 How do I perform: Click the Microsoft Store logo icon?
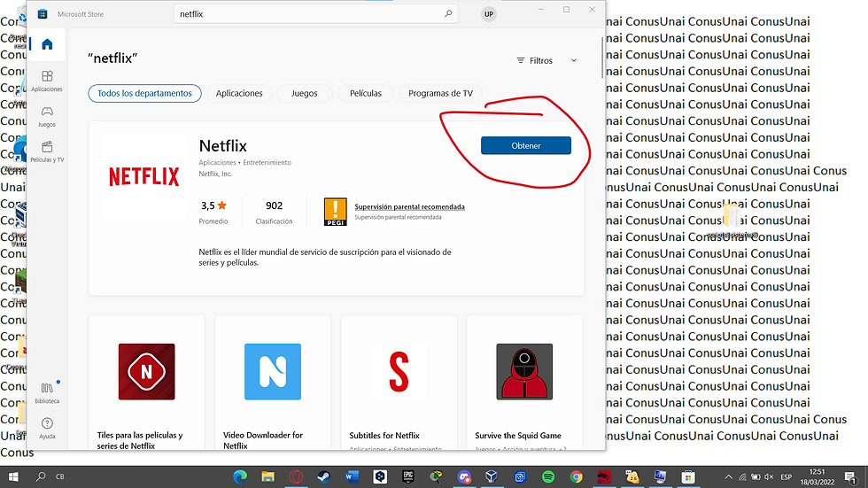(43, 14)
